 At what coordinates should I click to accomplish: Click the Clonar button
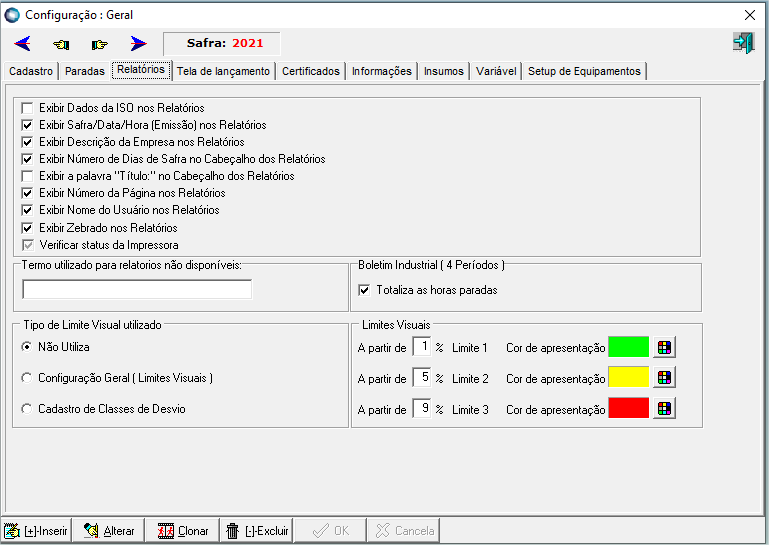click(182, 530)
